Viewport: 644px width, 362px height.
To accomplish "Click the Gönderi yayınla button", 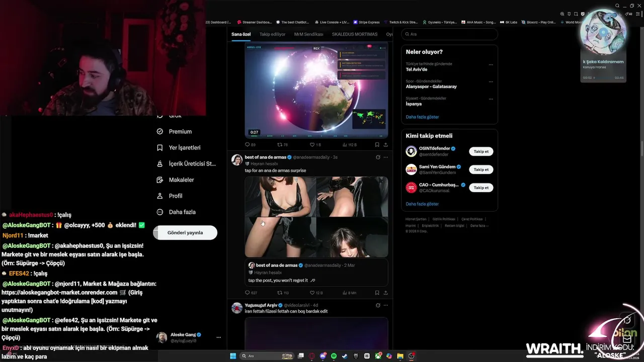I will tap(185, 233).
